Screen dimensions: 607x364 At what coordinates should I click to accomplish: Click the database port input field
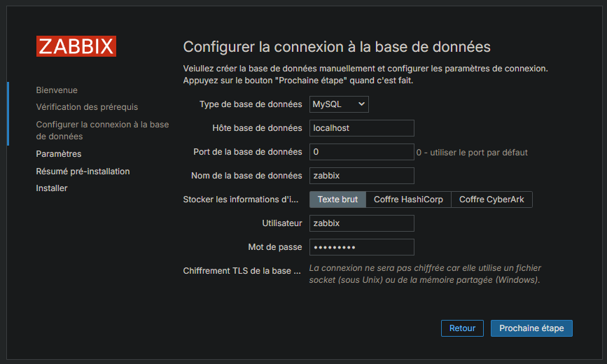pos(361,152)
